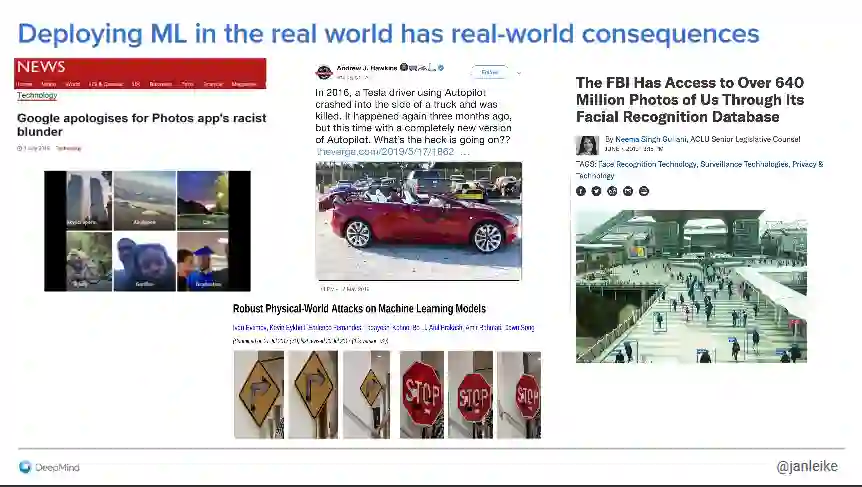This screenshot has height=487, width=862.
Task: Click the Face Recognition Technology tag link
Action: pos(648,164)
